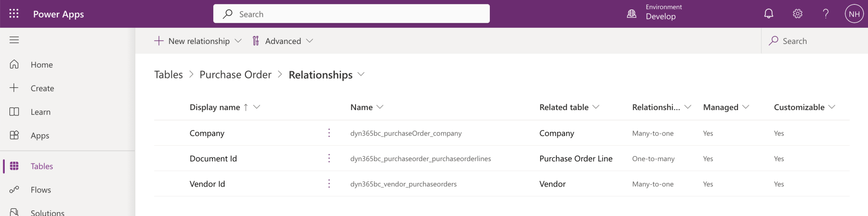Open the NH user account avatar
Screen dimensions: 868x216
pos(854,14)
